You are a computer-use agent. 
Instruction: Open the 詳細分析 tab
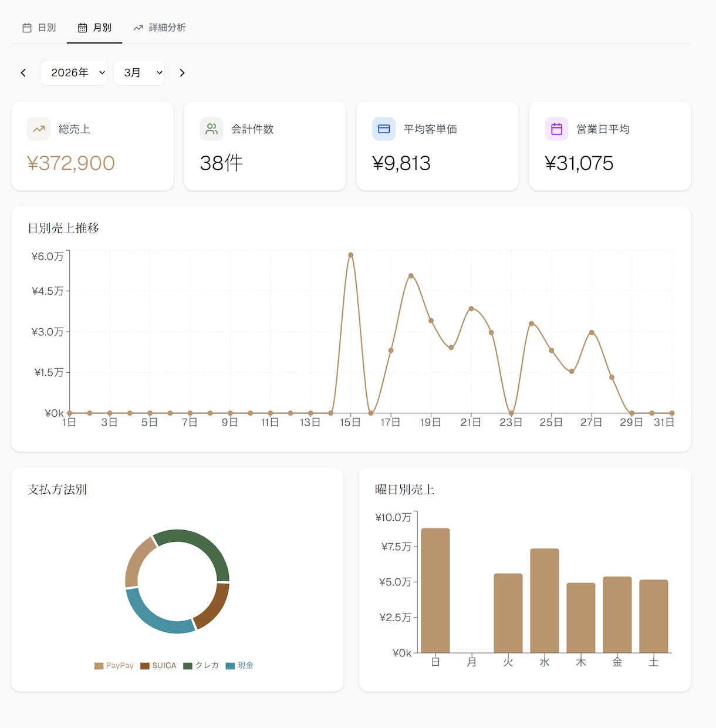pos(160,28)
